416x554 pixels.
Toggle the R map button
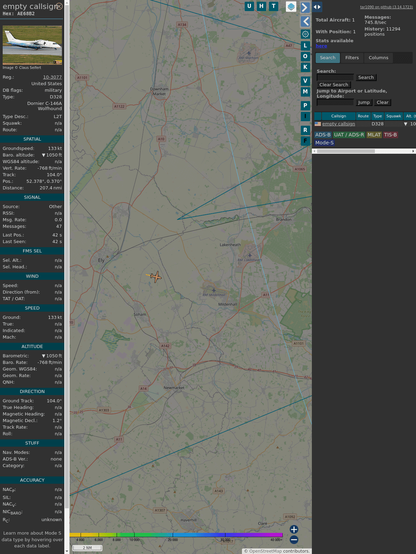pyautogui.click(x=305, y=130)
